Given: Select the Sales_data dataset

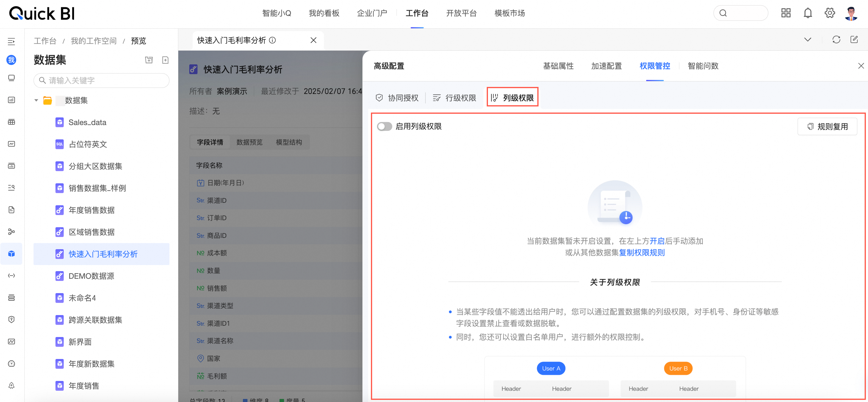Looking at the screenshot, I should [x=87, y=122].
